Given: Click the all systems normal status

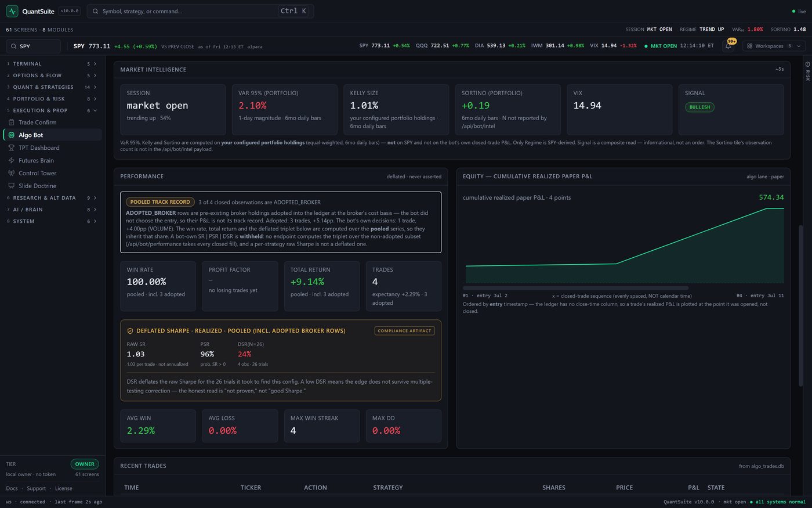Looking at the screenshot, I should click(778, 502).
